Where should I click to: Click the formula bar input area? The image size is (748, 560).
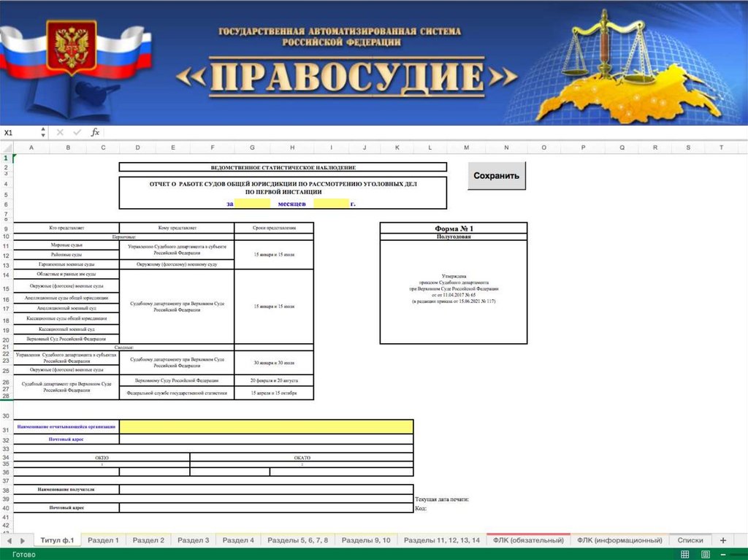[x=424, y=133]
